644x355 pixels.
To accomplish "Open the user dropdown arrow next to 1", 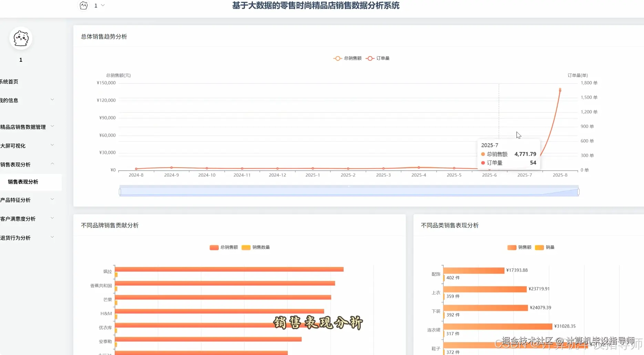I will 103,6.
